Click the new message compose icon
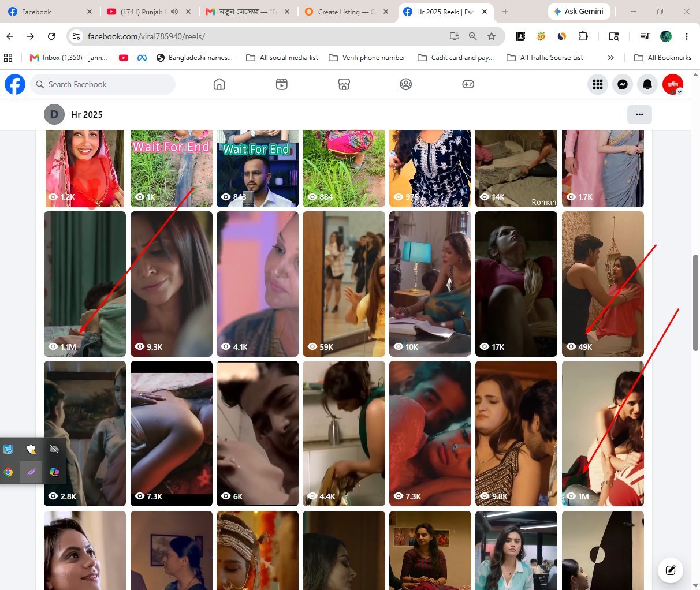The width and height of the screenshot is (700, 590). [x=671, y=570]
